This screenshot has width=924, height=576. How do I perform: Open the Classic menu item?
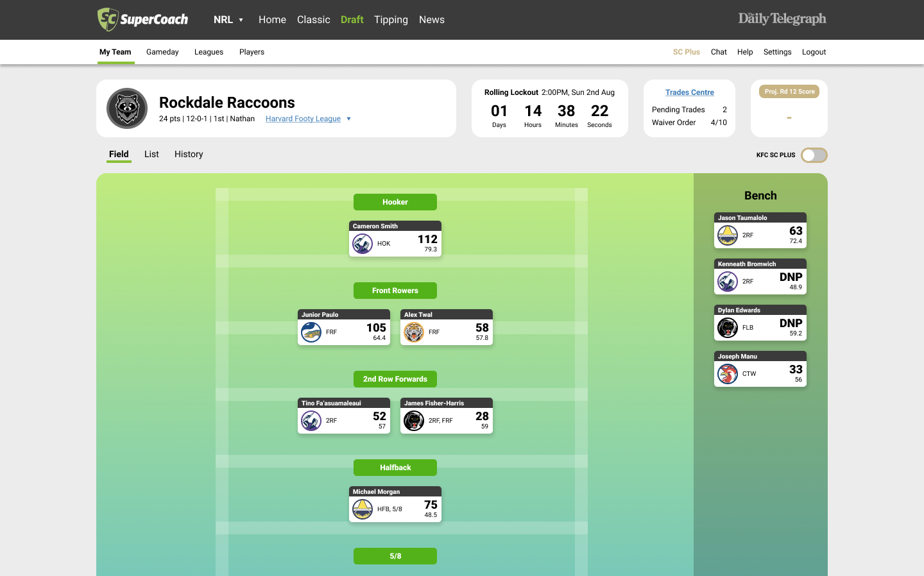coord(314,20)
